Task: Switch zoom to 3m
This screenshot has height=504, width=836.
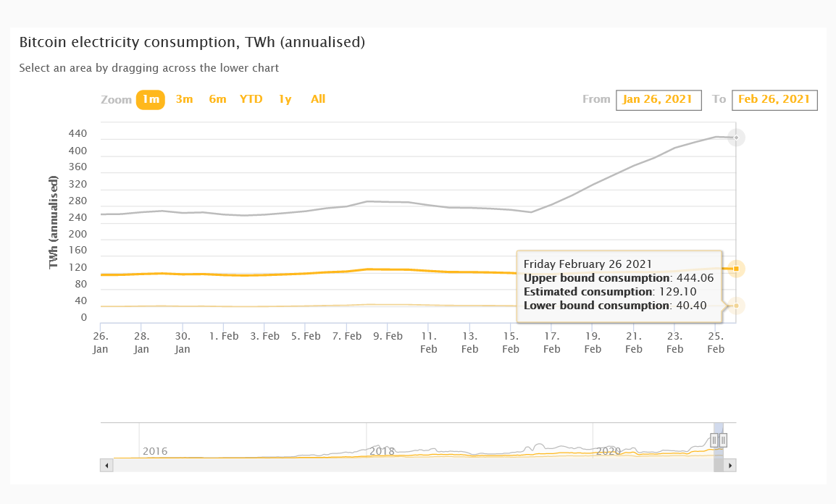Action: 185,99
